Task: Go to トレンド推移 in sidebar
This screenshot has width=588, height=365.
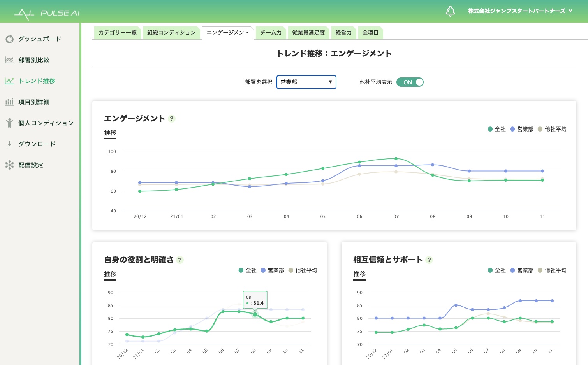Action: click(37, 81)
